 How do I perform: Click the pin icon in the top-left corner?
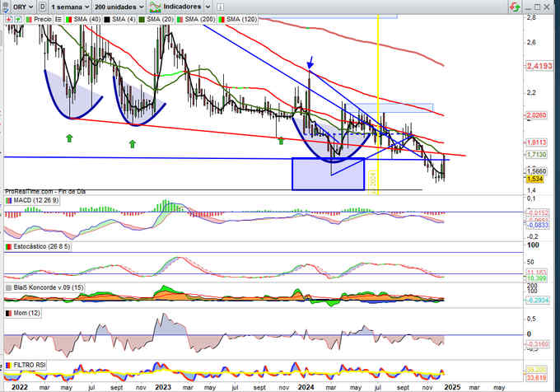pyautogui.click(x=5, y=7)
